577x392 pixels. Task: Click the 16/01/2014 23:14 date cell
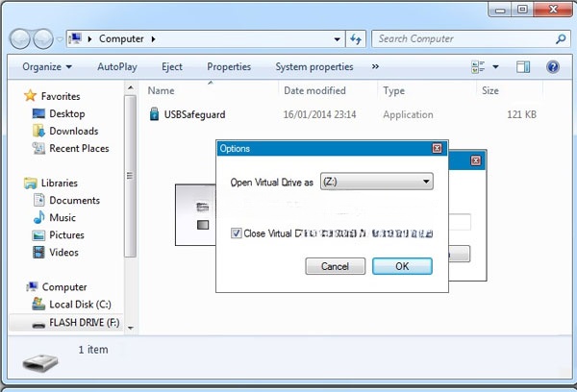pyautogui.click(x=319, y=114)
